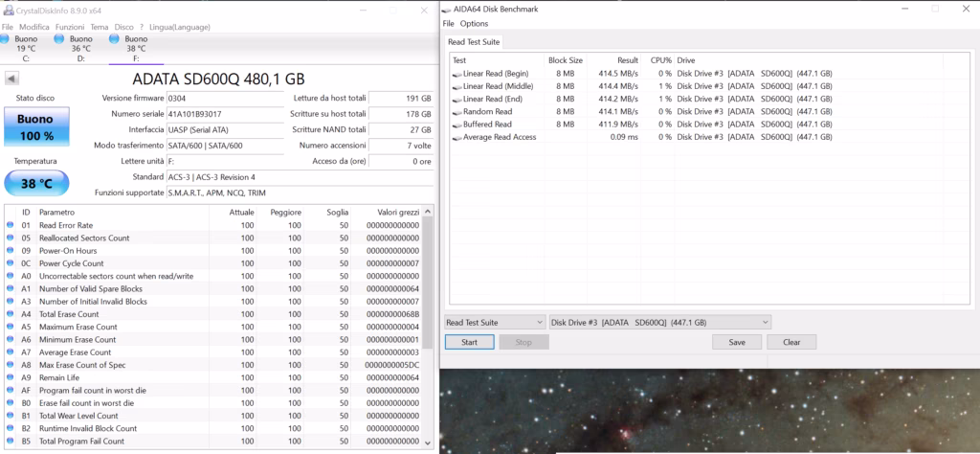The image size is (980, 454).
Task: Open the Disco menu
Action: pos(123,27)
